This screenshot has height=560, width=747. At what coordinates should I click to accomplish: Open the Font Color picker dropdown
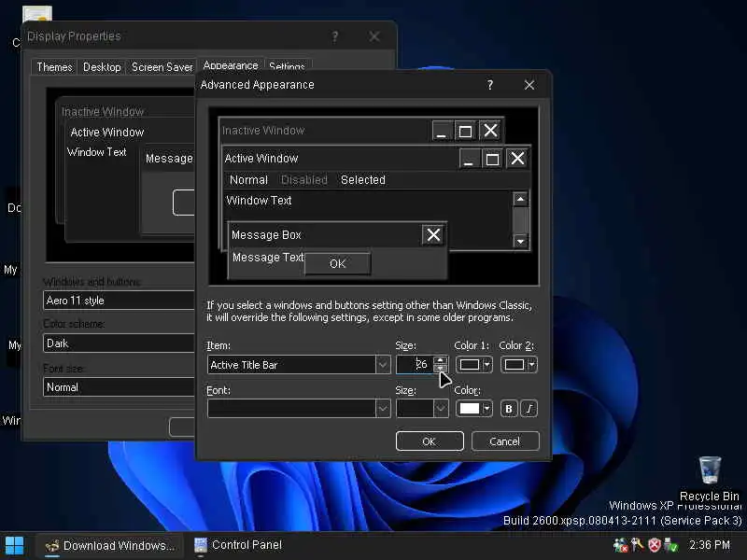tap(474, 409)
